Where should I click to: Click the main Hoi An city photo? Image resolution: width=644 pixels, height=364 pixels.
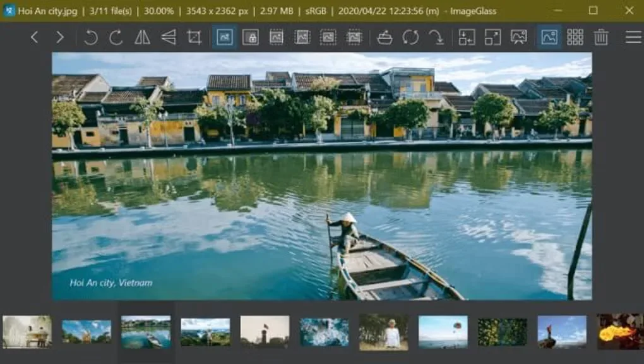coord(322,176)
